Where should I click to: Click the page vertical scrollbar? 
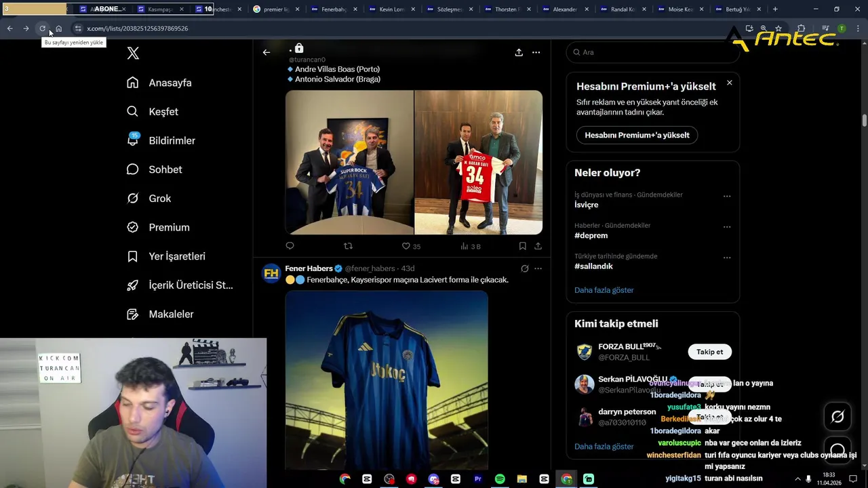(x=865, y=121)
